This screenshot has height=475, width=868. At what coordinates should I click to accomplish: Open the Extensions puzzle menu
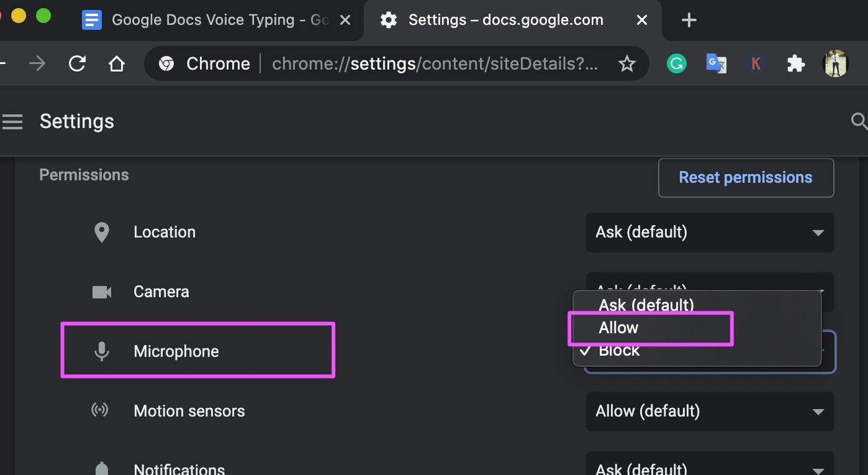(x=796, y=64)
